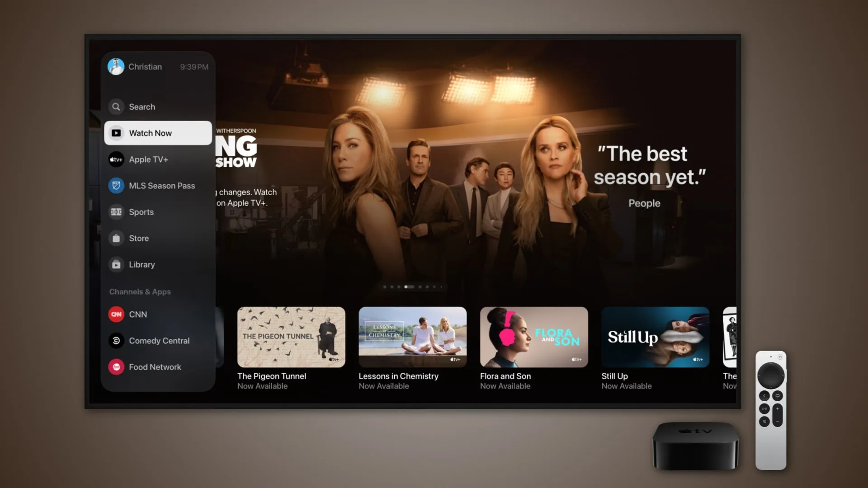868x488 pixels.
Task: Select the CNN channel icon
Action: [116, 314]
